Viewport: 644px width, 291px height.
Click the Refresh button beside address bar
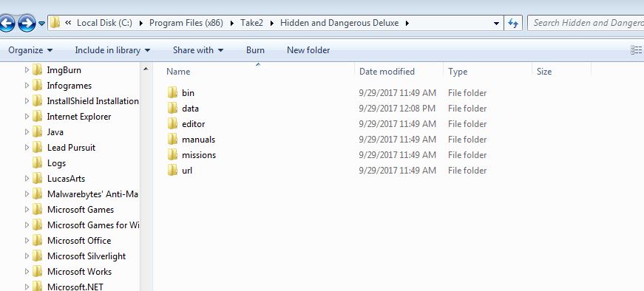click(x=513, y=23)
